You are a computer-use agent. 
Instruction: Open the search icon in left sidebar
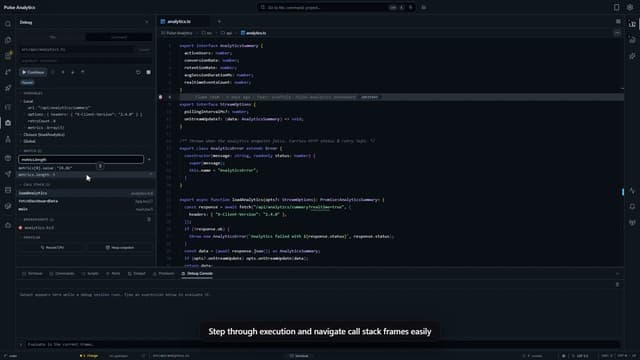click(x=8, y=24)
